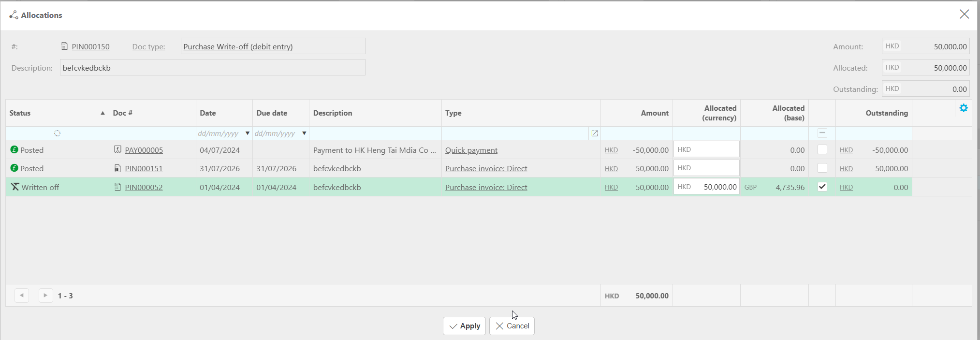980x340 pixels.
Task: Click allocated currency input for PIN000151 row
Action: [706, 168]
